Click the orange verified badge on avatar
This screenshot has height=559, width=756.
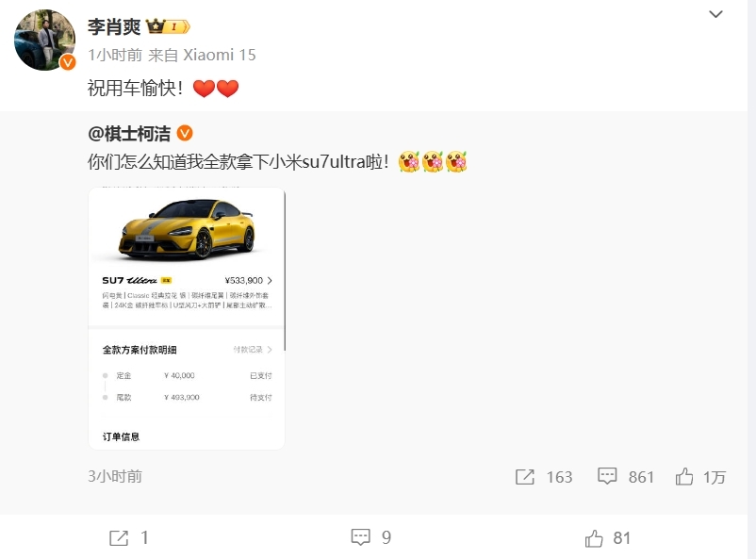click(x=68, y=61)
